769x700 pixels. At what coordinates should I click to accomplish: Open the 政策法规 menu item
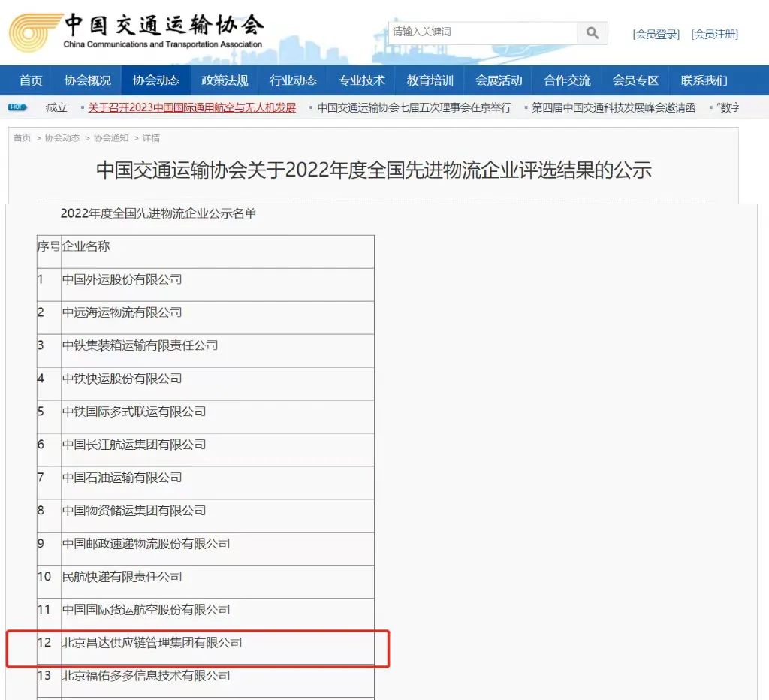pos(225,80)
